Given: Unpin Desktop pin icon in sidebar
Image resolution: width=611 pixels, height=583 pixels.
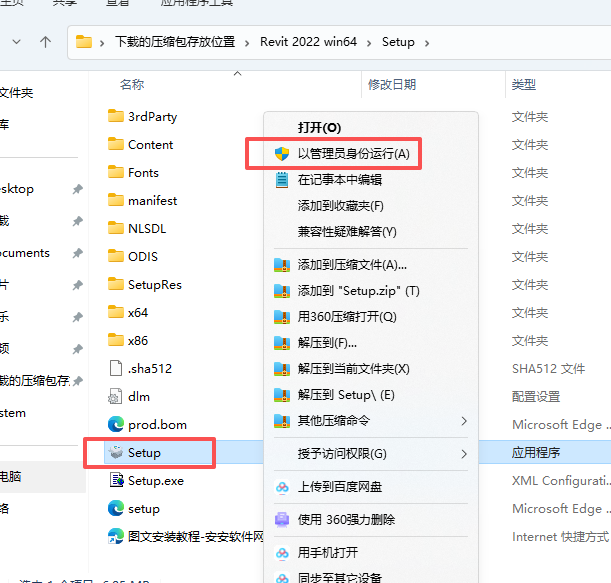Looking at the screenshot, I should pyautogui.click(x=78, y=189).
